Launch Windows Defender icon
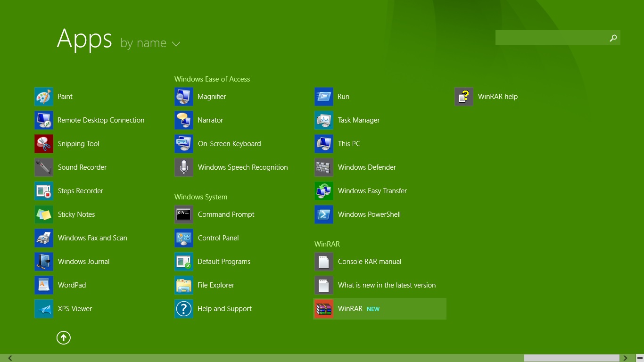This screenshot has height=362, width=644. pos(324,167)
